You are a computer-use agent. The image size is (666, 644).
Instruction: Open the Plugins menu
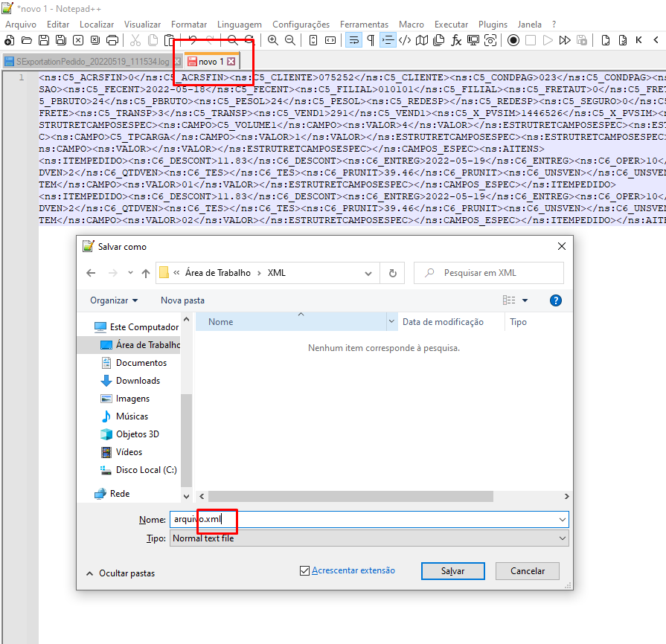tap(493, 25)
